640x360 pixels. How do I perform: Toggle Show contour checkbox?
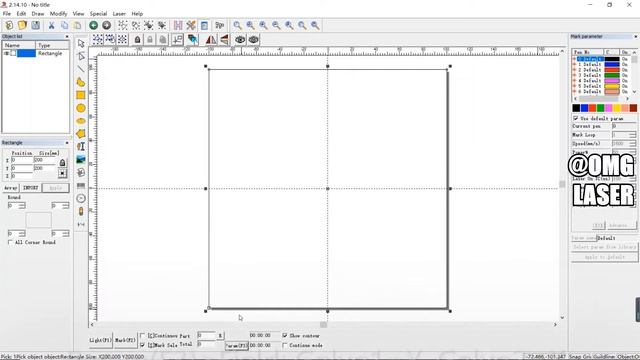click(x=285, y=336)
